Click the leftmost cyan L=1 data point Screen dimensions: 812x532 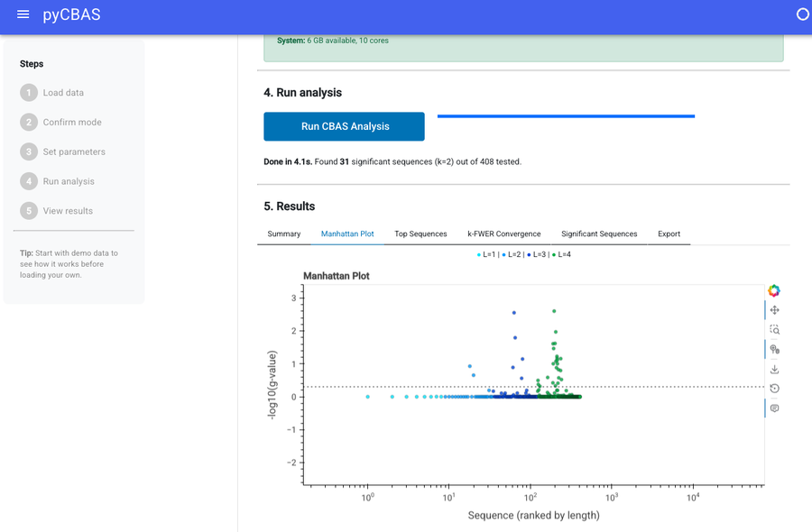(368, 397)
